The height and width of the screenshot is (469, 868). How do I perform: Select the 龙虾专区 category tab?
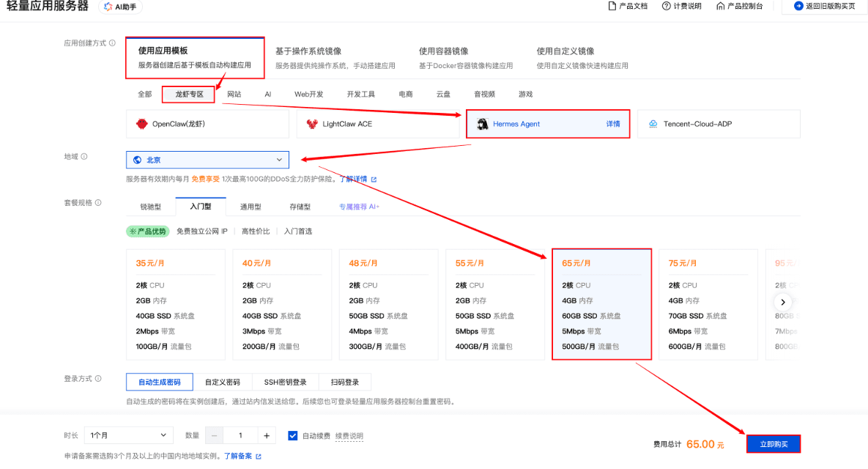[x=188, y=94]
